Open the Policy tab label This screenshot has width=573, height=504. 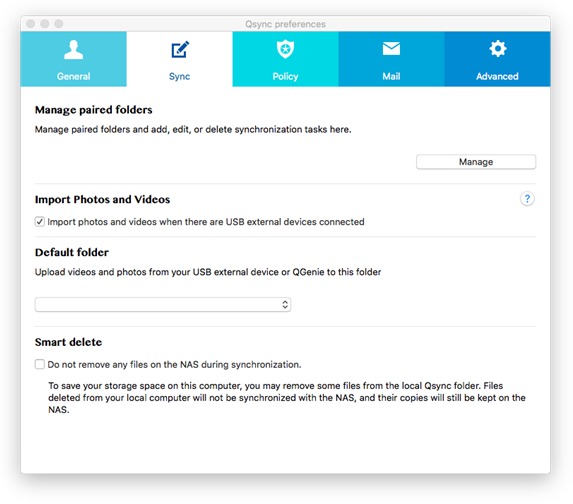click(285, 76)
